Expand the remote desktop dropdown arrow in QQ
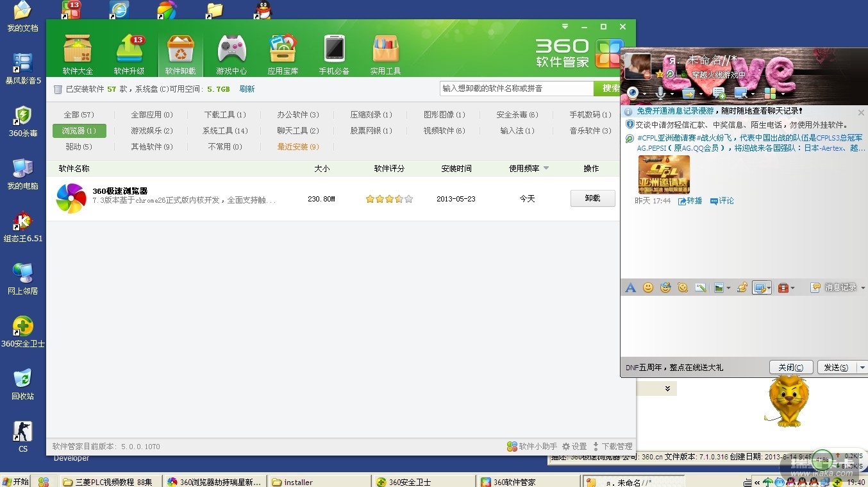This screenshot has width=868, height=487. [x=753, y=94]
